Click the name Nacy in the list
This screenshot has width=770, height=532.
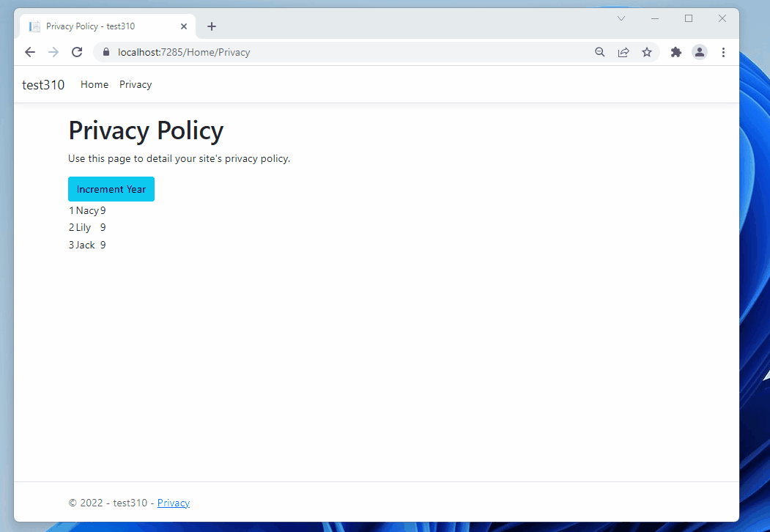pyautogui.click(x=87, y=211)
